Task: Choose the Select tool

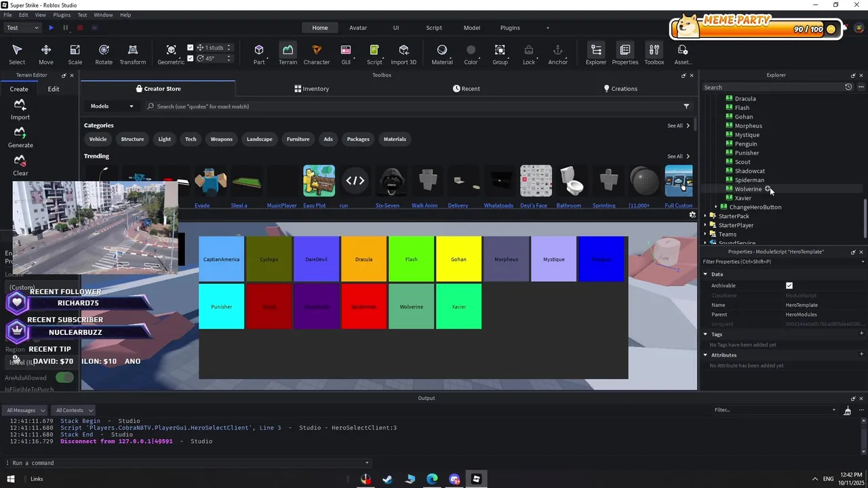Action: [17, 54]
